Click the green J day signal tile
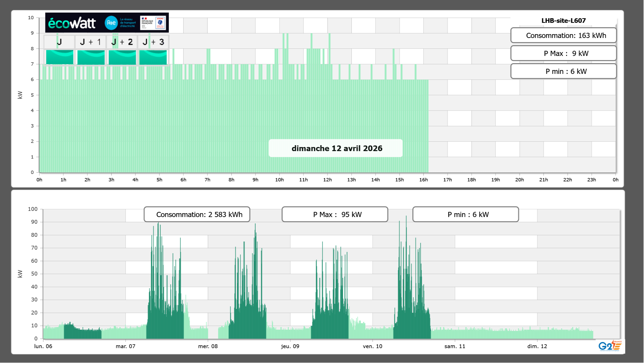Viewport: 644px width, 363px height. pos(60,57)
